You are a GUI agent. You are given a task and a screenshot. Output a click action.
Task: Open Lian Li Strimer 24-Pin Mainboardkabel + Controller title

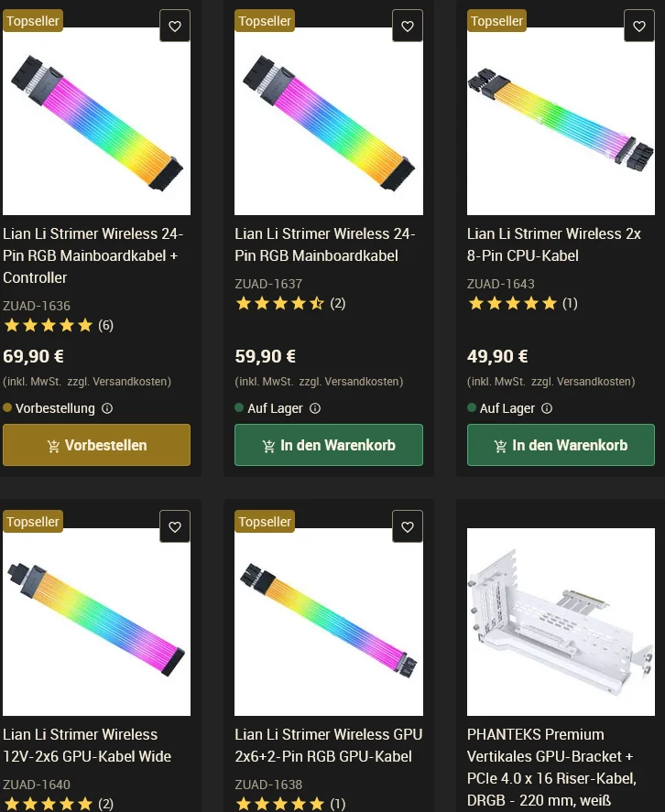(x=93, y=255)
